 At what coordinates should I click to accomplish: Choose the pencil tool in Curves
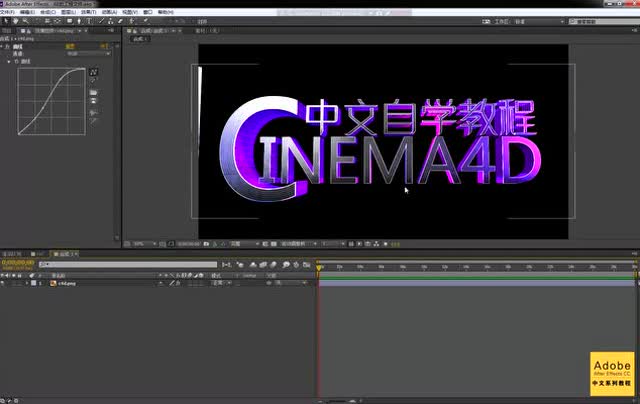click(93, 81)
